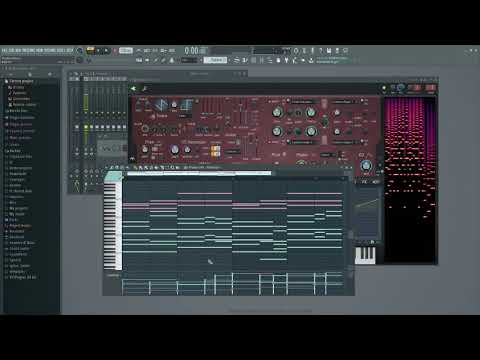480x360 pixels.
Task: Click the question mark help icon
Action: 321,50
